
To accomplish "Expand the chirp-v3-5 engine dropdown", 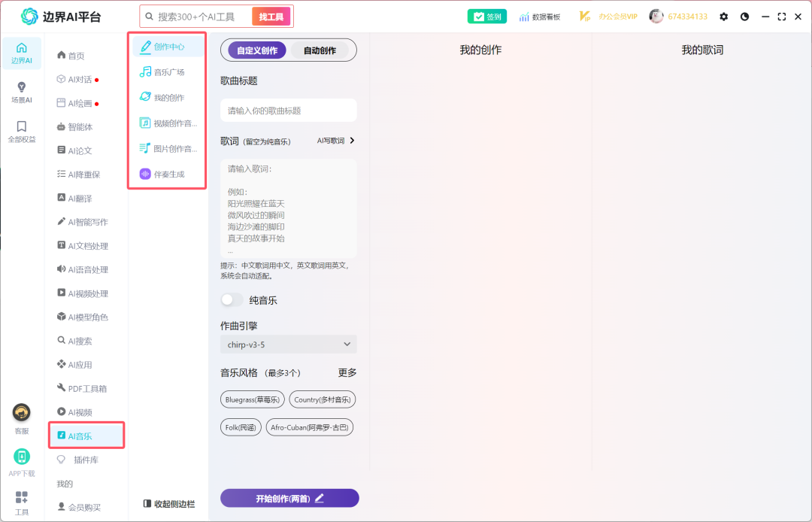I will pos(289,344).
